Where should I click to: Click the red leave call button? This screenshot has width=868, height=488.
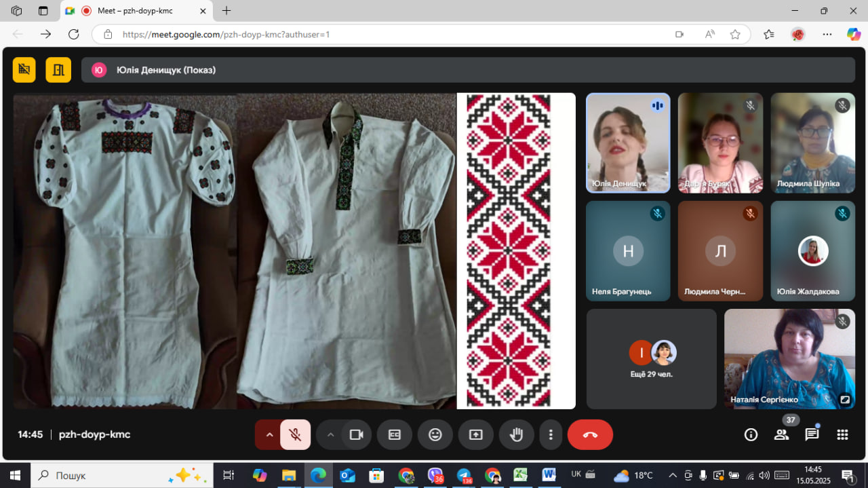tap(590, 435)
